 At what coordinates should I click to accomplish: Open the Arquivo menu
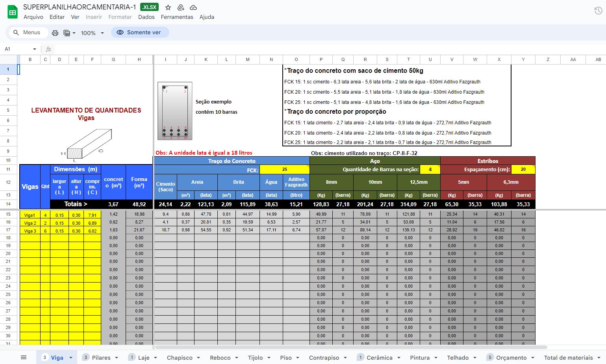click(33, 17)
